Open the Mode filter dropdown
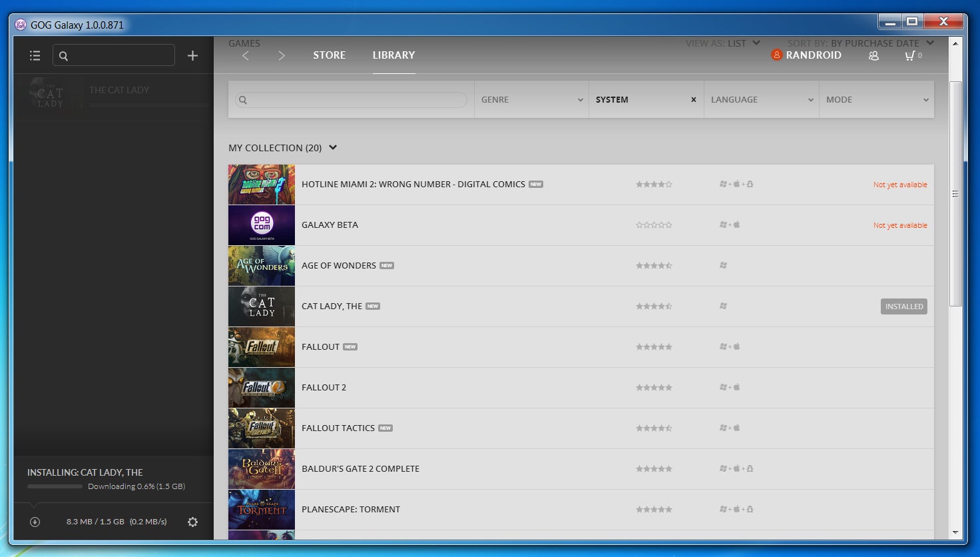Viewport: 980px width, 557px height. pyautogui.click(x=876, y=100)
